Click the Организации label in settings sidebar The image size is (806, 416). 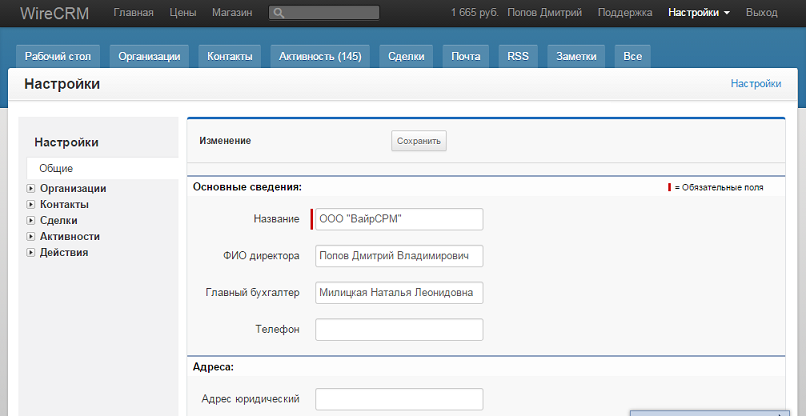click(73, 189)
